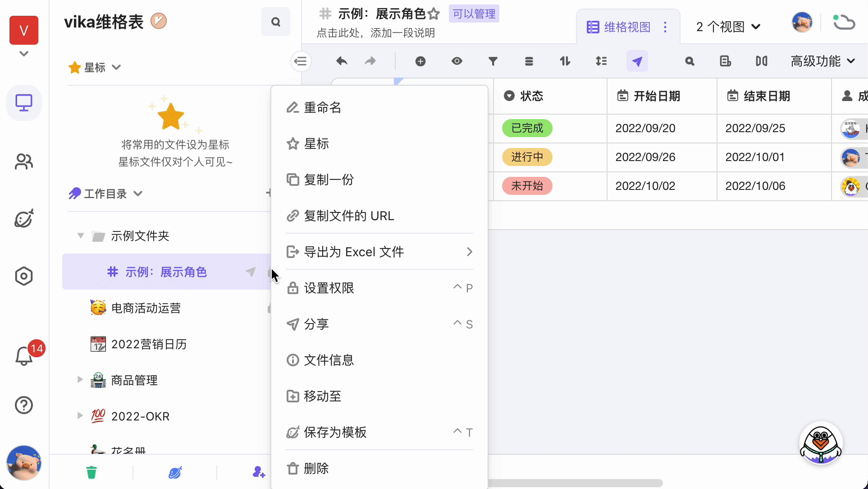
Task: Collapse the left sidebar panel
Action: (x=301, y=61)
